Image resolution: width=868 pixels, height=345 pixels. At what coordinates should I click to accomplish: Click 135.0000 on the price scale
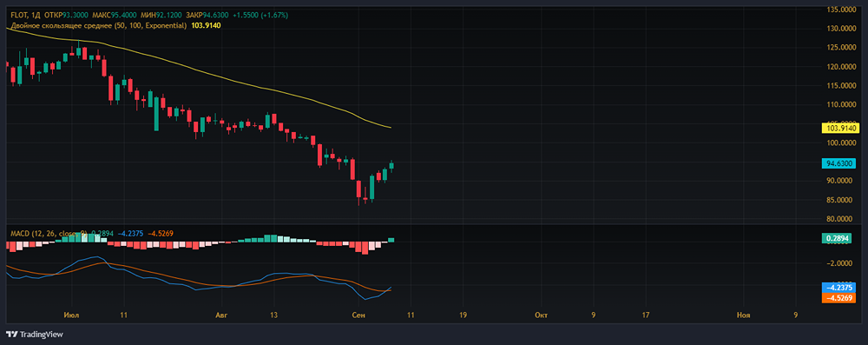[x=840, y=10]
